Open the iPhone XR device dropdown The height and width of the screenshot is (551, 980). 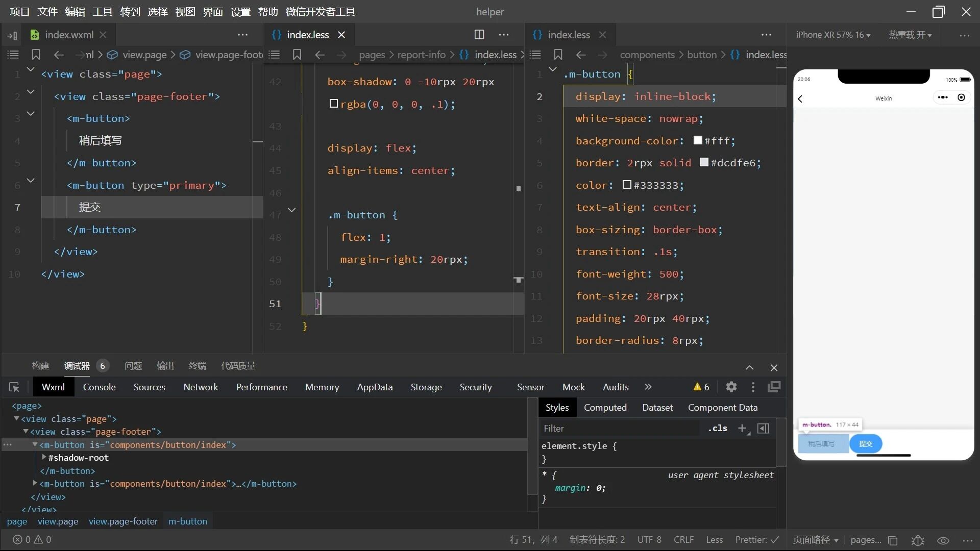(833, 35)
